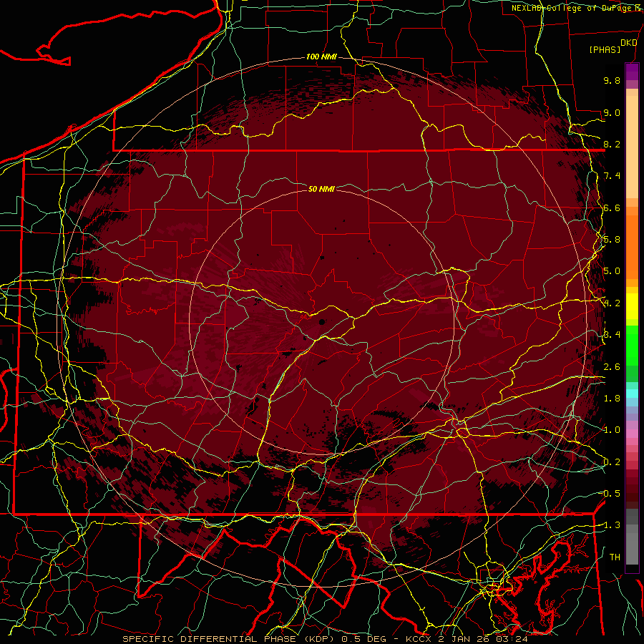
Task: Select the -0.5 scale value
Action: coord(611,494)
